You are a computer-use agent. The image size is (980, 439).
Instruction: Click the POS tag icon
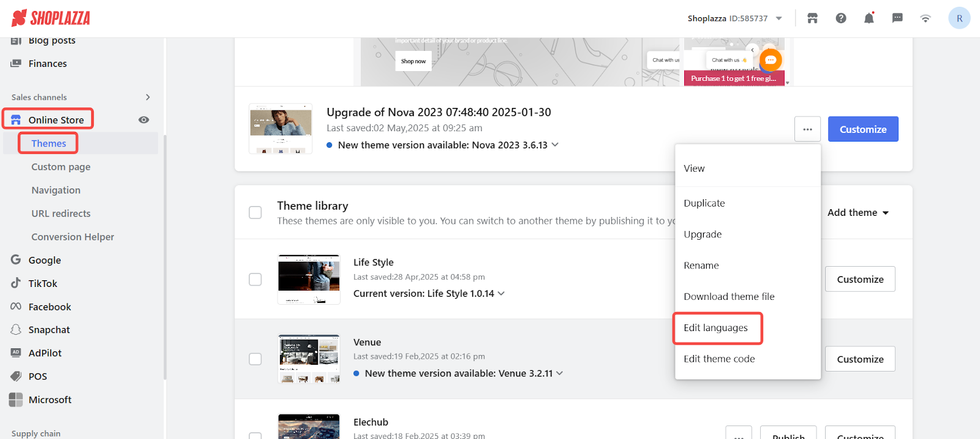point(16,376)
